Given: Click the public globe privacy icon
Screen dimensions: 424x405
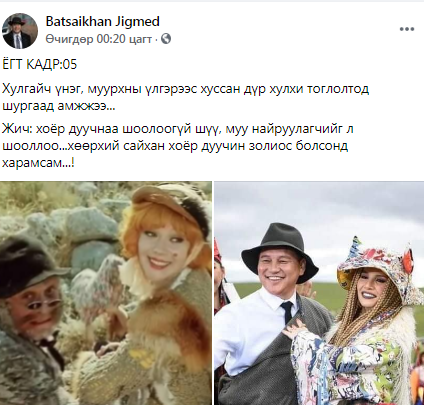Looking at the screenshot, I should [x=166, y=39].
